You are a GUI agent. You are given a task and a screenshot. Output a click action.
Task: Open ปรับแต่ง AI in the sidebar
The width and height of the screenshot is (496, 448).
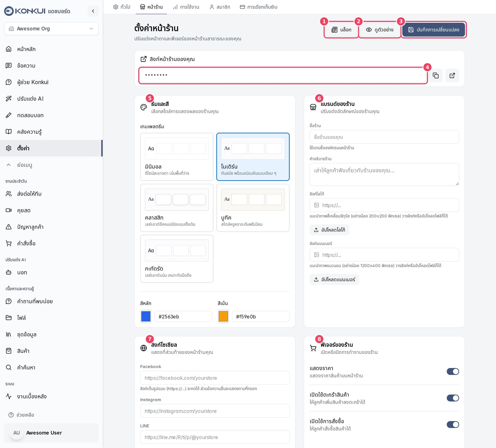[x=51, y=98]
